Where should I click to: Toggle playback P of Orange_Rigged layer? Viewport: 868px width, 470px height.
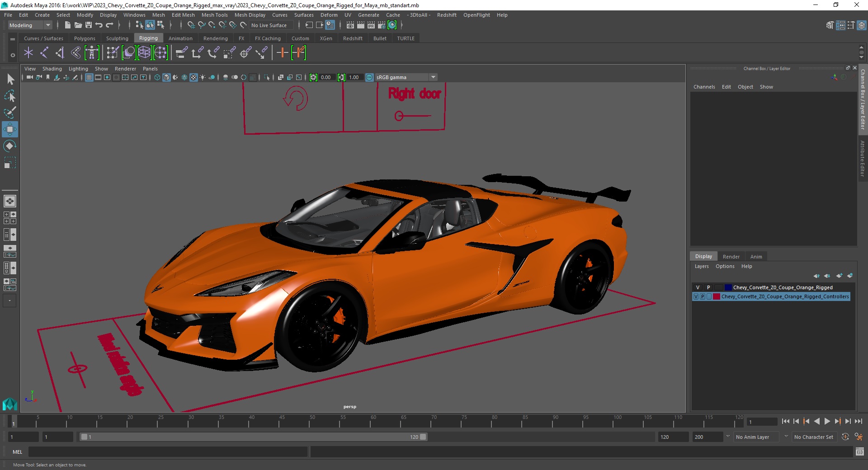[708, 287]
